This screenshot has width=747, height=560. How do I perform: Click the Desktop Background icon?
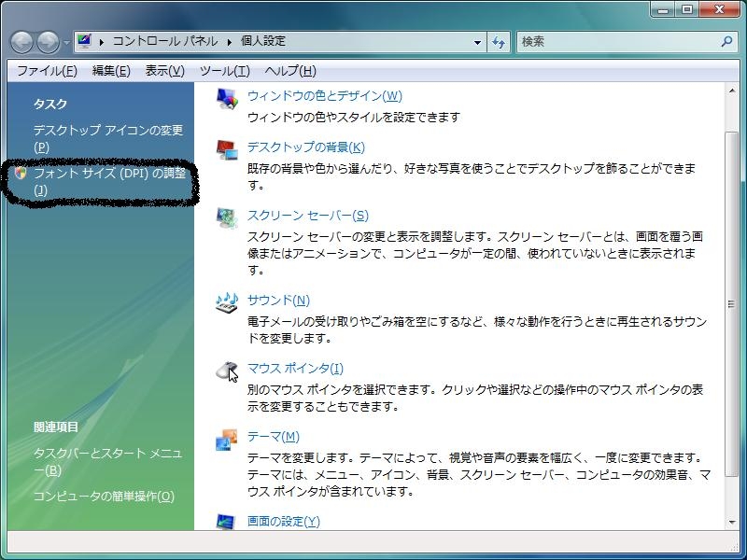(x=227, y=149)
